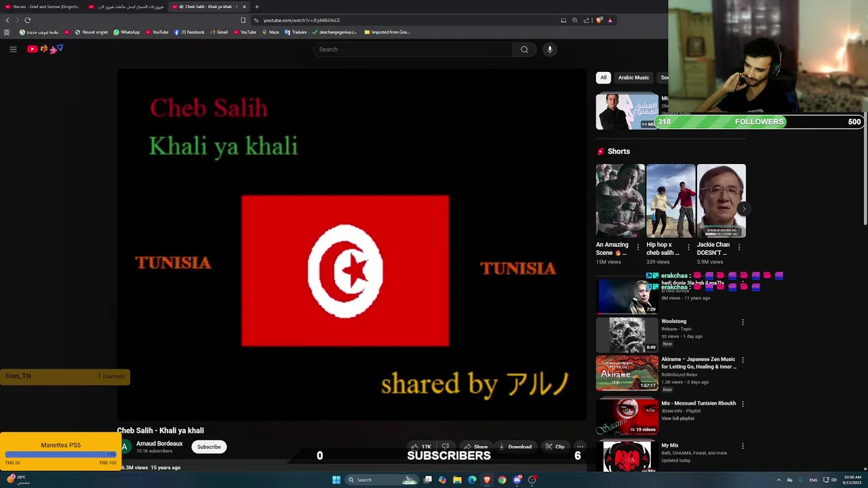Viewport: 868px width, 488px height.
Task: Open Discord from taskbar
Action: (517, 480)
